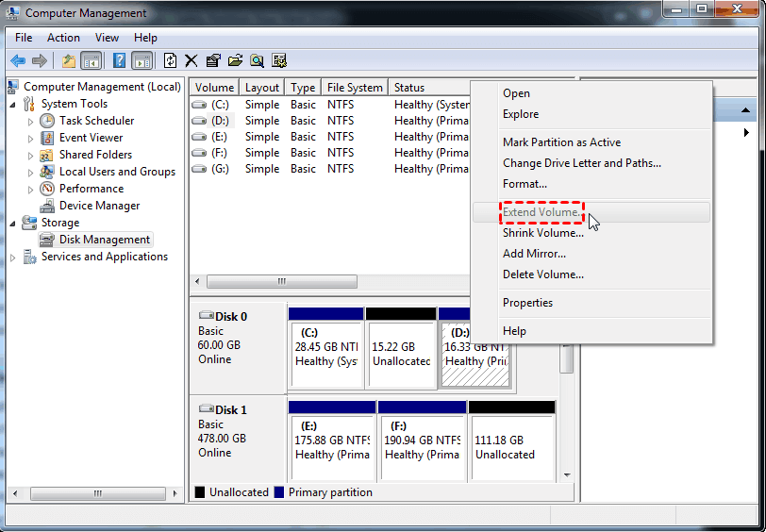The height and width of the screenshot is (532, 766).
Task: Click the Forward arrow toolbar icon
Action: point(39,60)
